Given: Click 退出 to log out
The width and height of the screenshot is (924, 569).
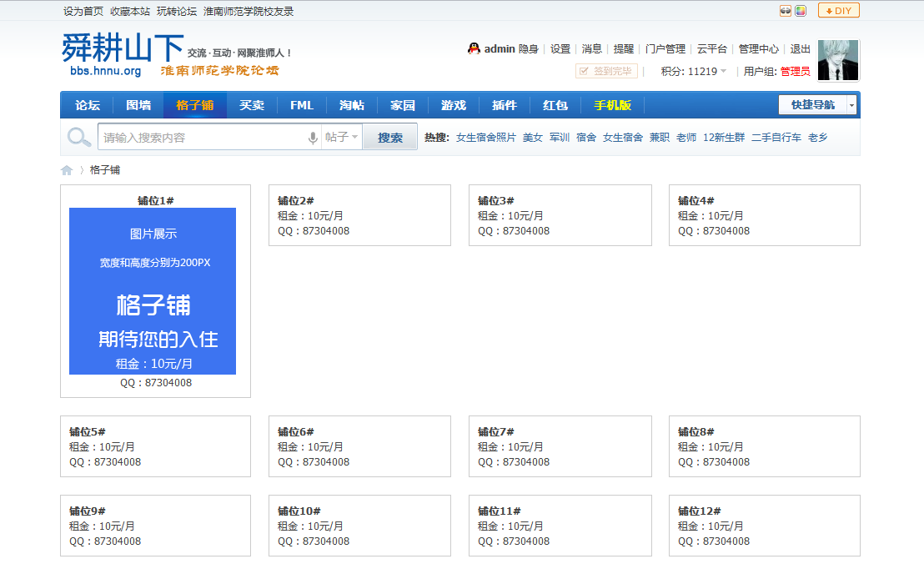Looking at the screenshot, I should pos(799,49).
